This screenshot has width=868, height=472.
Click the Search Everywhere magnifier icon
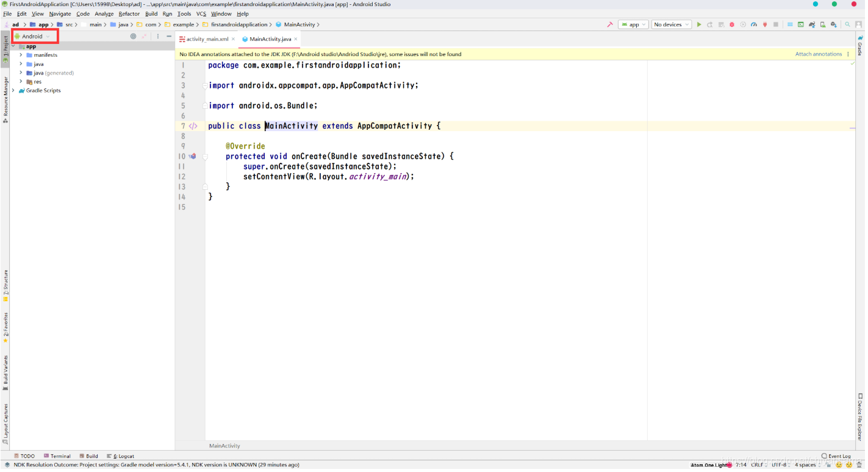pos(847,24)
